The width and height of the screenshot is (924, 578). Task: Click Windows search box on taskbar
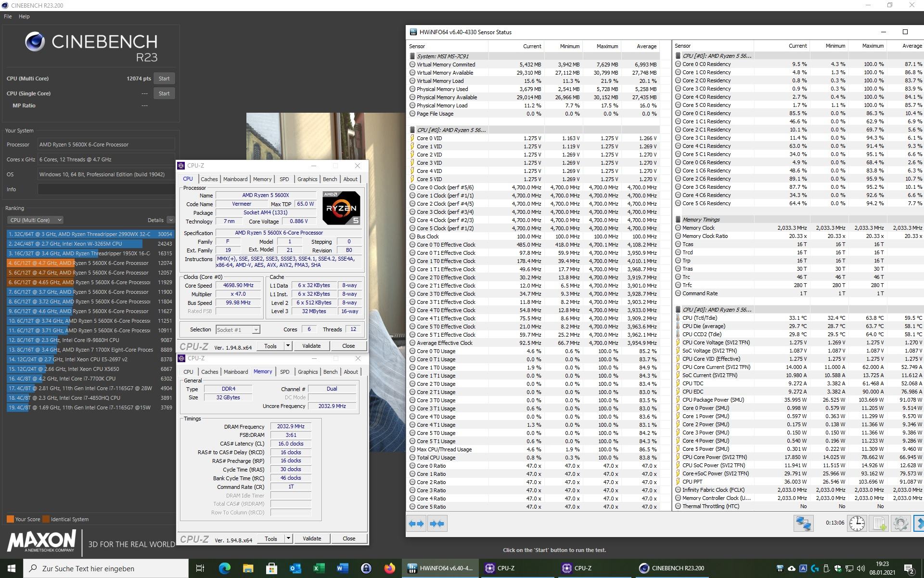106,568
